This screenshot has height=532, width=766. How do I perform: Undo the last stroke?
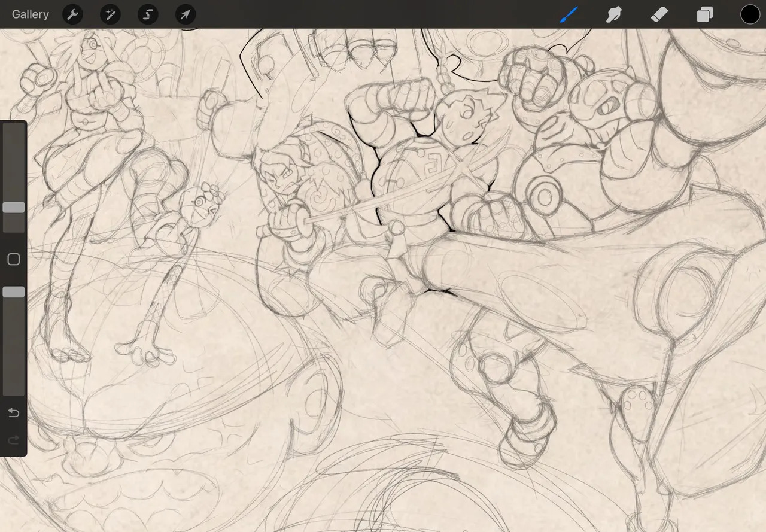click(13, 413)
